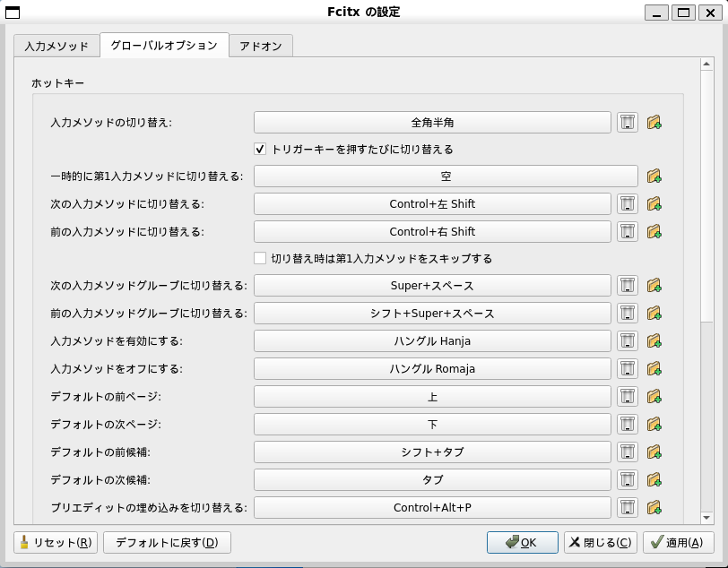Switch to the 入力メソッド tab

click(56, 46)
